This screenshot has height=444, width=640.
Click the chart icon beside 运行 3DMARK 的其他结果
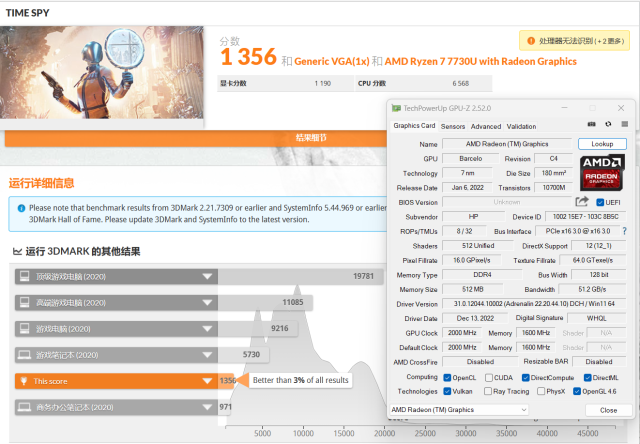17,251
